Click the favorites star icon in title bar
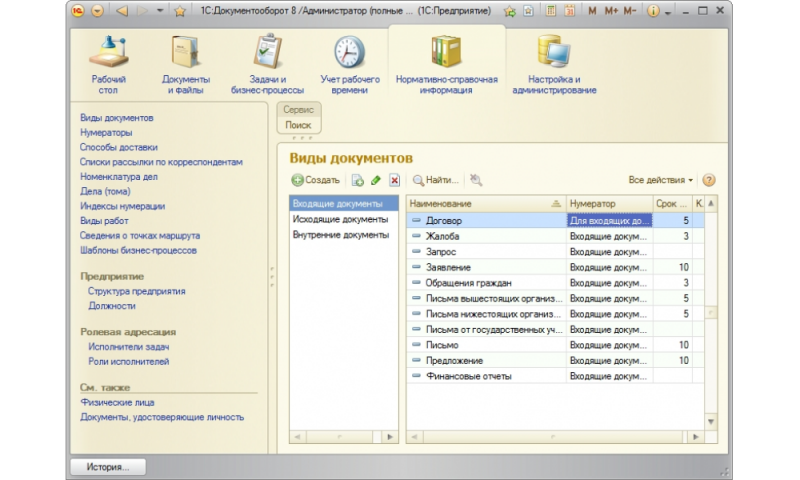The height and width of the screenshot is (480, 800). (x=179, y=11)
